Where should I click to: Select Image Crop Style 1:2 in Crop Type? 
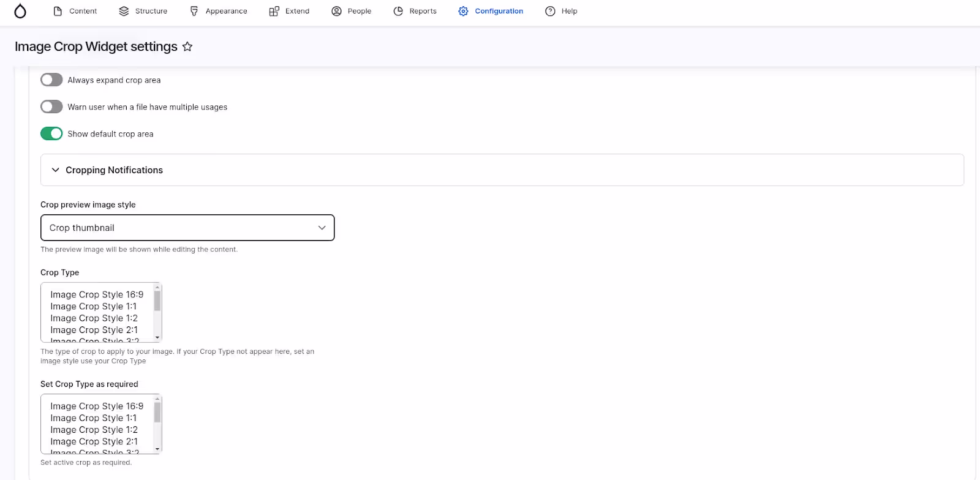[x=94, y=318]
